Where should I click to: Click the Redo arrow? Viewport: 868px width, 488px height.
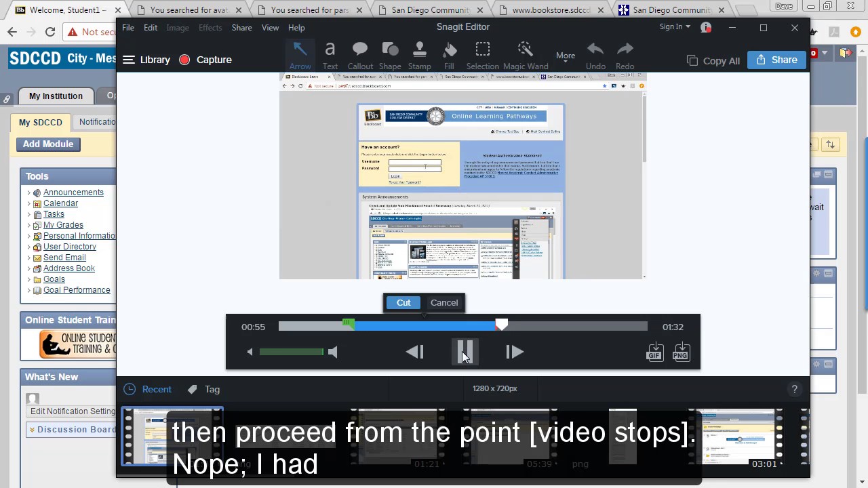625,55
